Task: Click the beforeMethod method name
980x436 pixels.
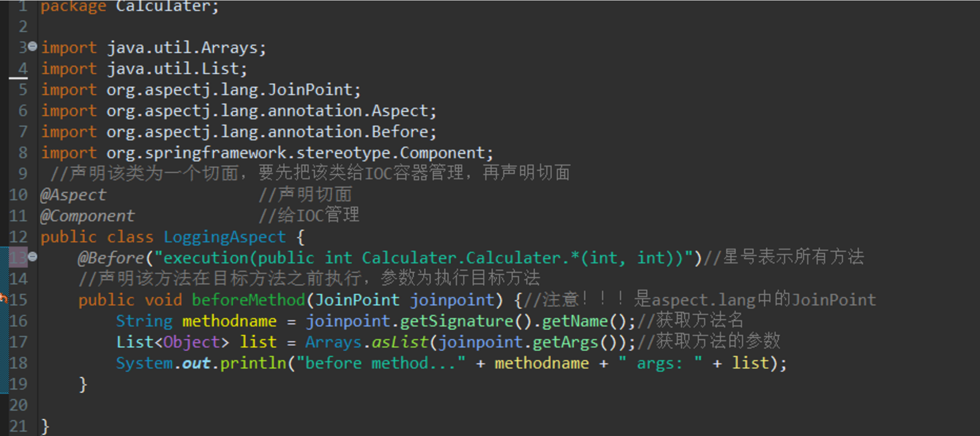Action: tap(248, 300)
